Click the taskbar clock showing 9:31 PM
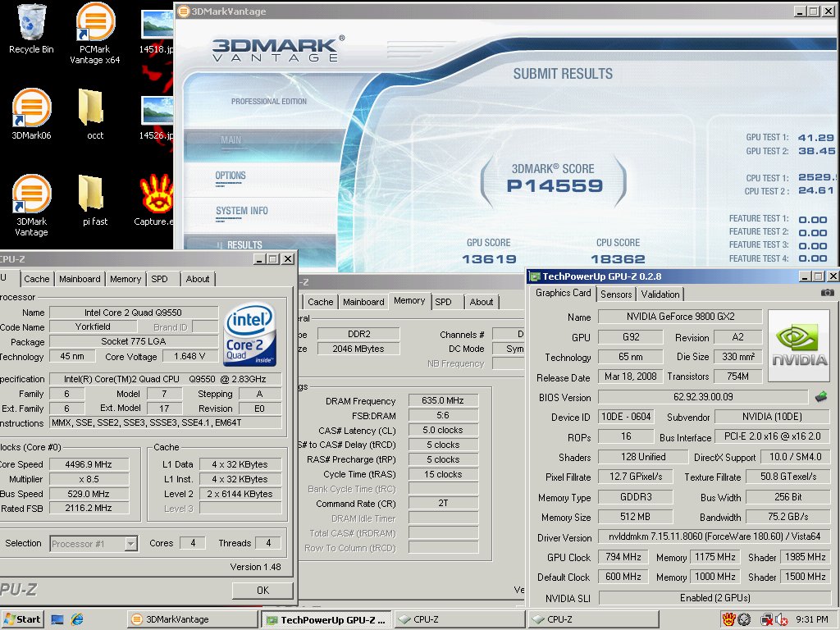 [x=811, y=620]
